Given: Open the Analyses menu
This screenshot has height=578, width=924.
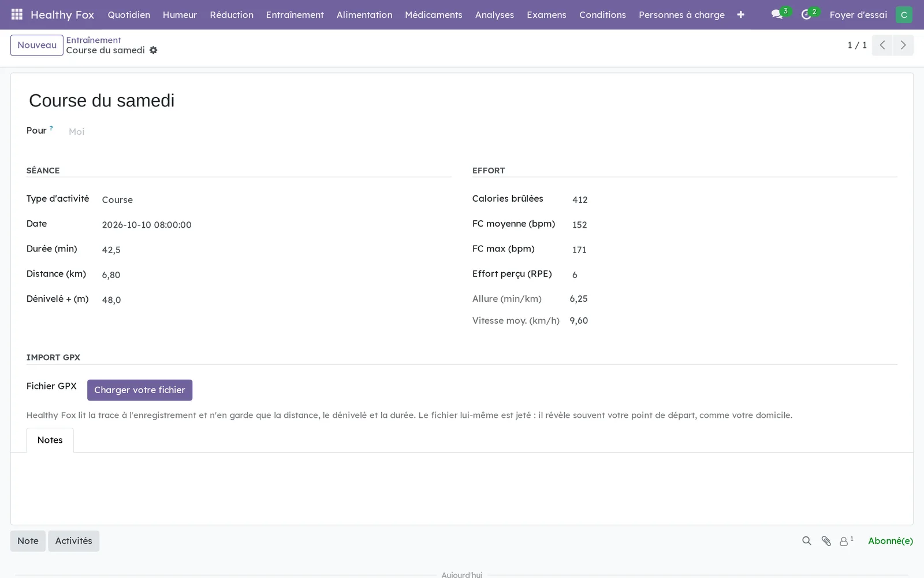Looking at the screenshot, I should click(494, 14).
